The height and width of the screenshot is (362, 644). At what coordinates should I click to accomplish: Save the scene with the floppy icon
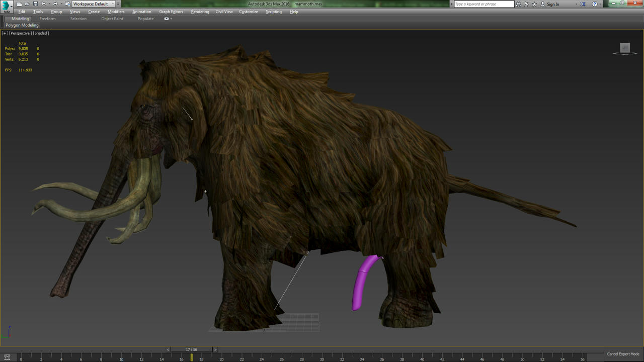pos(35,4)
